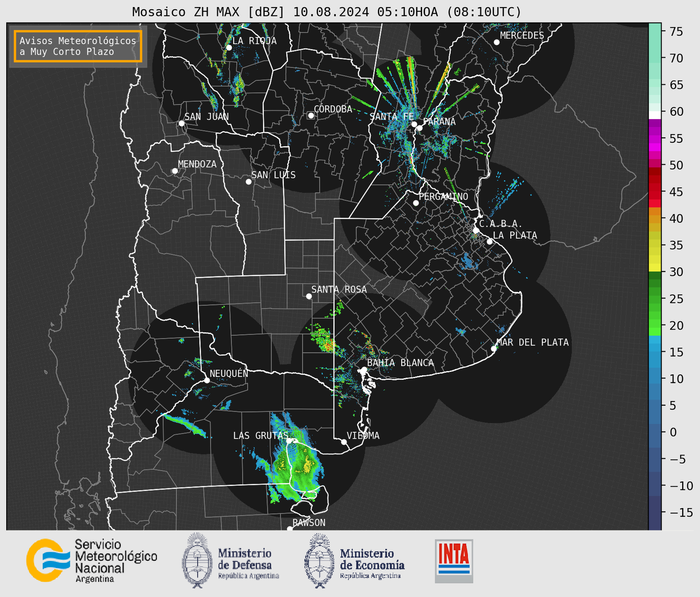Click the VIEDMA city marker dot
The width and height of the screenshot is (700, 597).
[x=344, y=442]
